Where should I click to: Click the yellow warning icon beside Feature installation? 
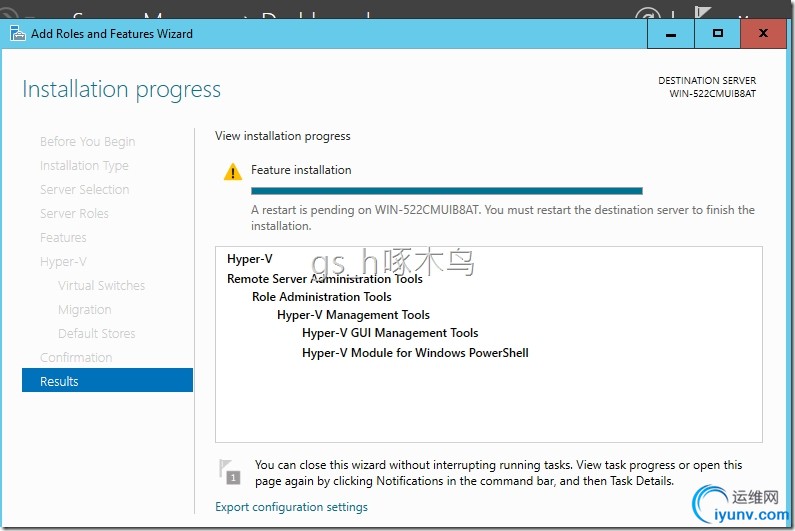[233, 171]
